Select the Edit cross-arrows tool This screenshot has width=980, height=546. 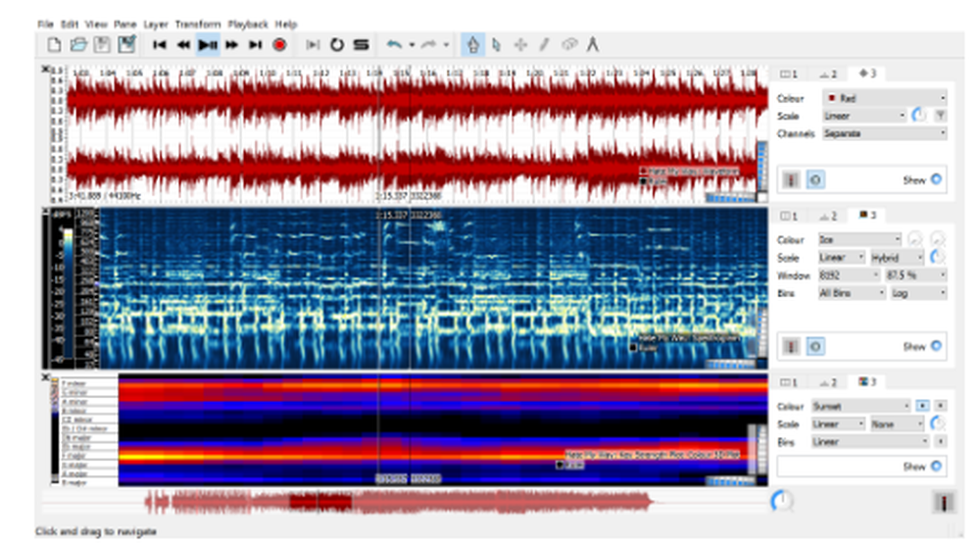tap(520, 44)
